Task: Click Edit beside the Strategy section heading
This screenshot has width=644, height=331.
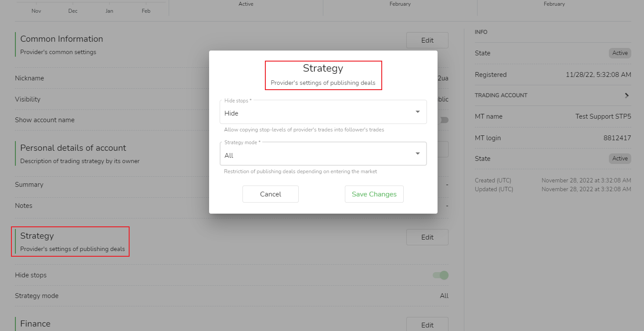Action: (427, 237)
